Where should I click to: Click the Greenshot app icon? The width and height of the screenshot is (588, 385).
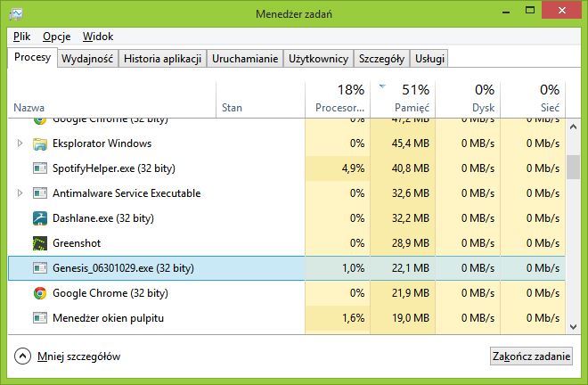click(x=40, y=243)
